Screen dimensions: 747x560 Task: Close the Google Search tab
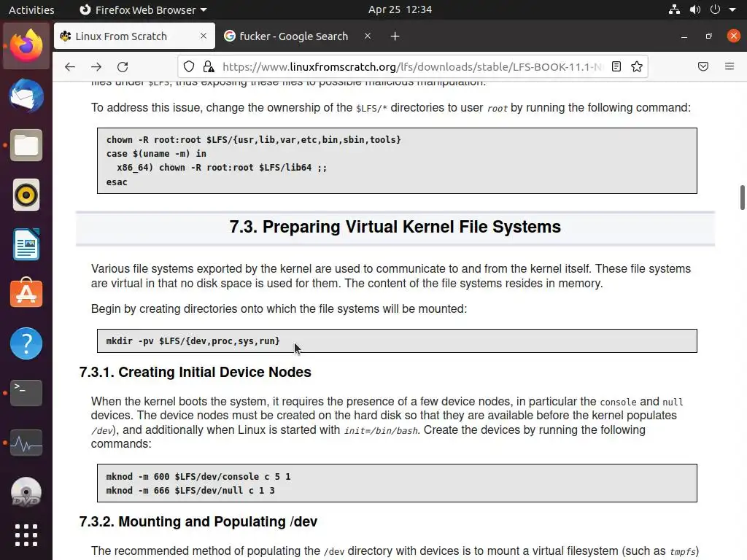[368, 36]
